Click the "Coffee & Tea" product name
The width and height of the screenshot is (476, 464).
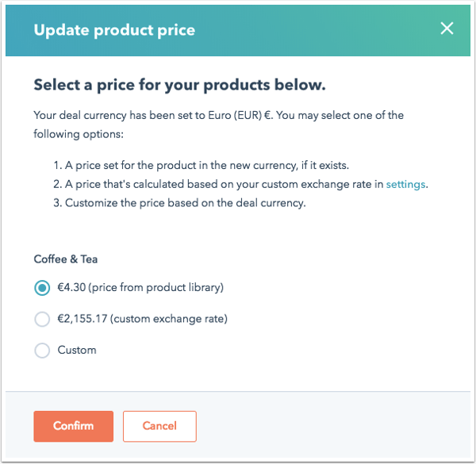tap(66, 259)
